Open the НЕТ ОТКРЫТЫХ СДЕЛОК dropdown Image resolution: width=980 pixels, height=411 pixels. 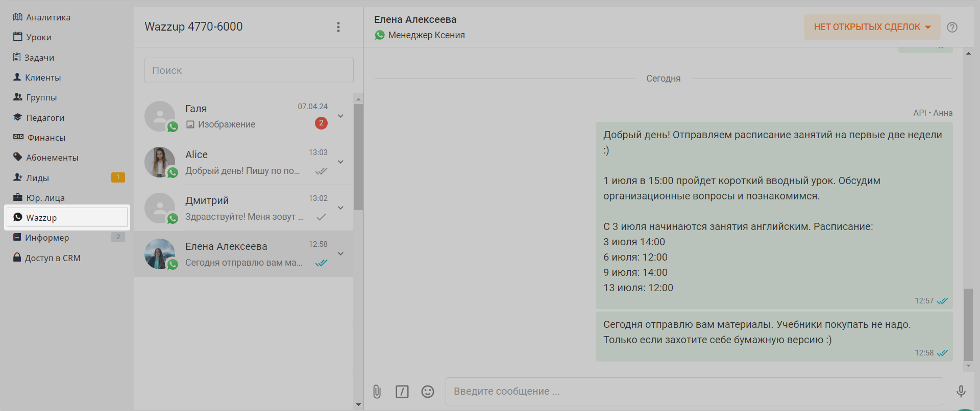pyautogui.click(x=872, y=27)
